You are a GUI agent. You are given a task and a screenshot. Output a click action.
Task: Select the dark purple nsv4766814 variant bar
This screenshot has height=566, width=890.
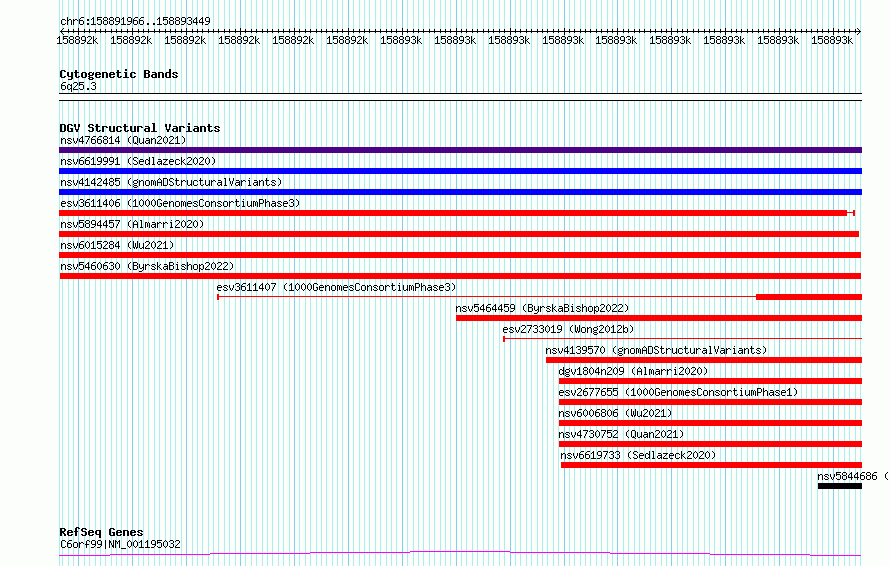click(460, 150)
